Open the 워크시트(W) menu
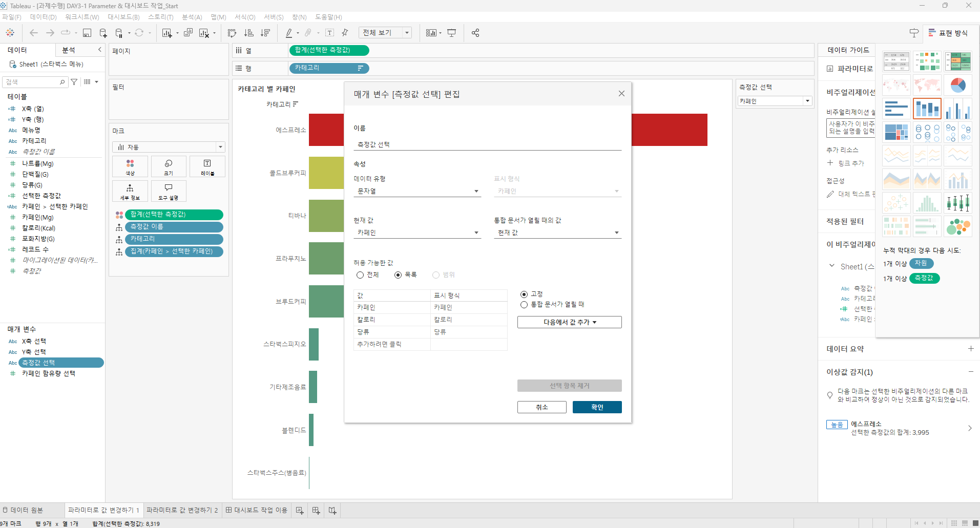This screenshot has width=980, height=528. (x=82, y=17)
